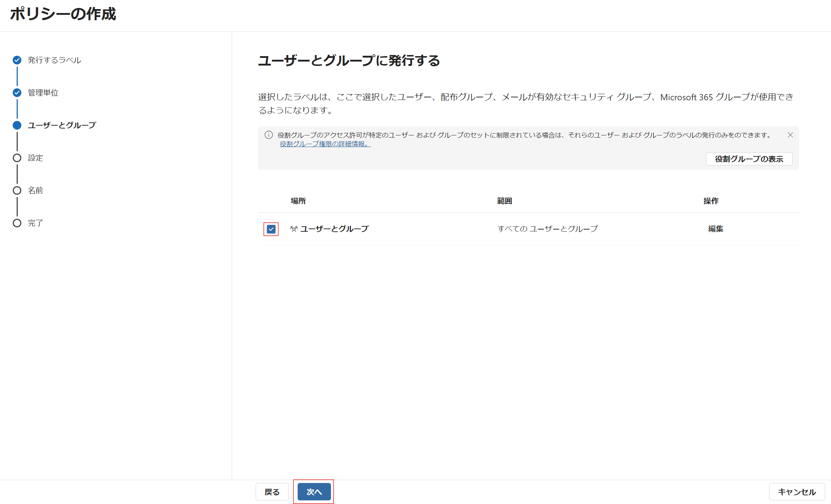Click the people icon beside ユーザーとグループ row
The height and width of the screenshot is (504, 831).
tap(294, 229)
